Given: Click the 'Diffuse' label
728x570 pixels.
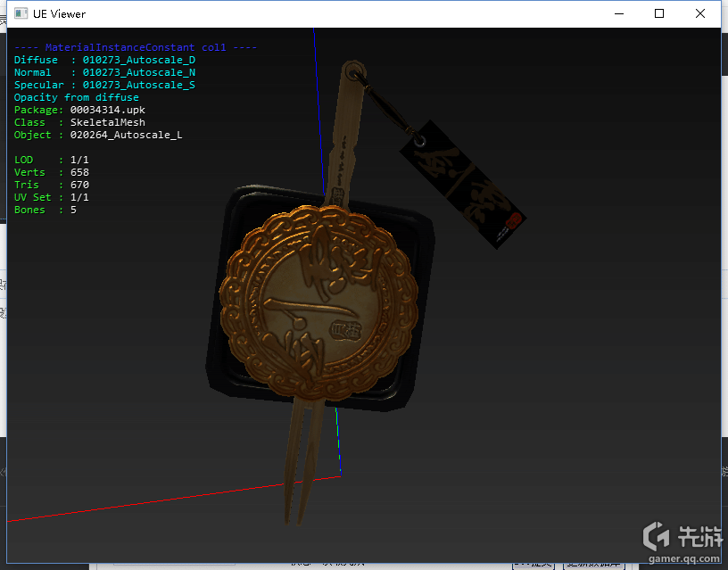Looking at the screenshot, I should pyautogui.click(x=36, y=60).
